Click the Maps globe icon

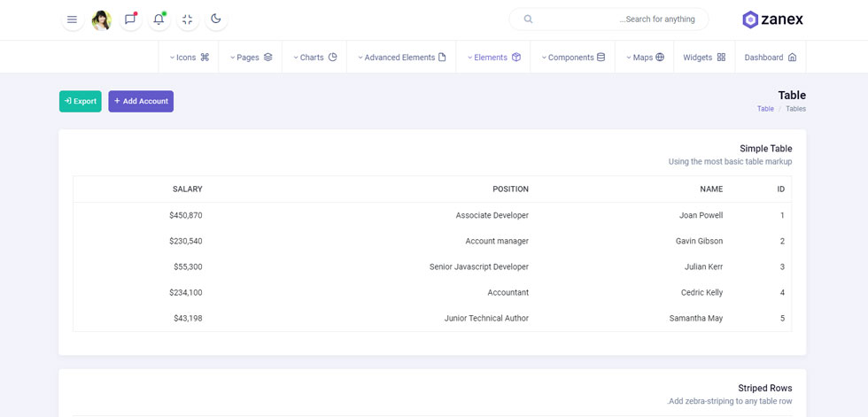click(x=660, y=57)
